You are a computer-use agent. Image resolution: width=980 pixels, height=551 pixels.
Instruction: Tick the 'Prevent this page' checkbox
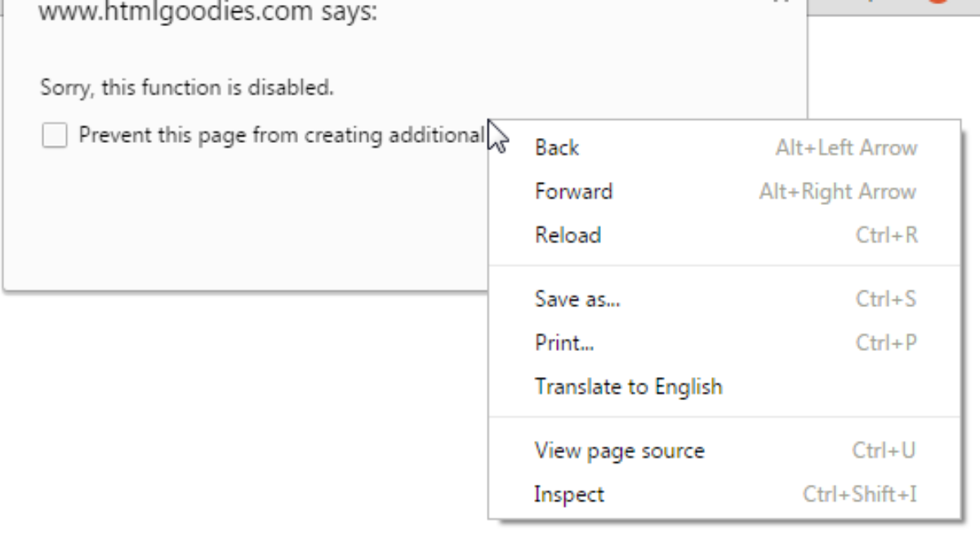tap(55, 136)
